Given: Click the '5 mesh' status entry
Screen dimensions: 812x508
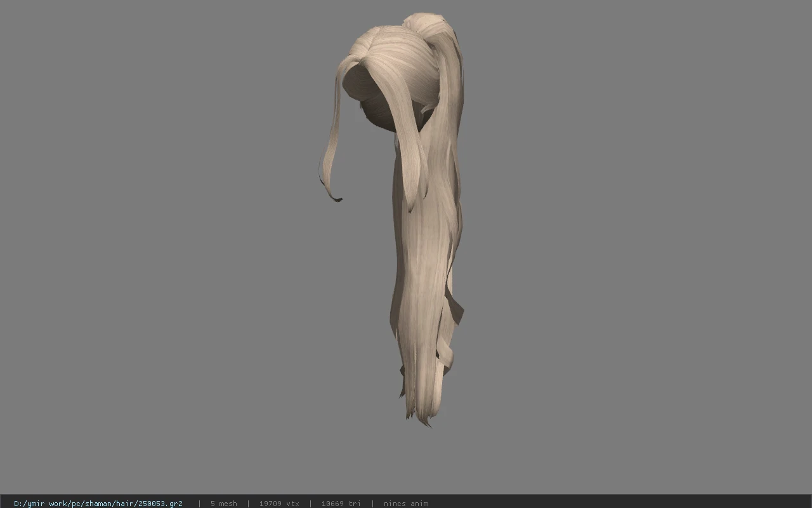Looking at the screenshot, I should click(224, 504).
